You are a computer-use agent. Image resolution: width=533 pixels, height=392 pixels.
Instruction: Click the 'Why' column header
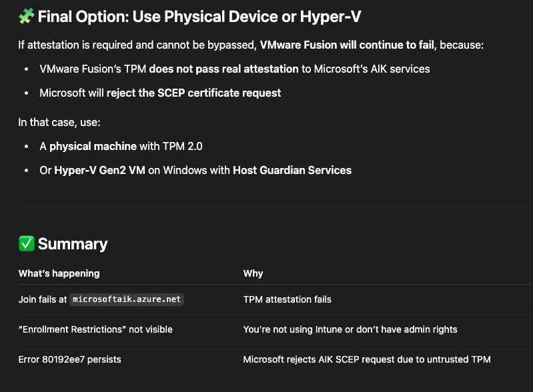(x=253, y=273)
